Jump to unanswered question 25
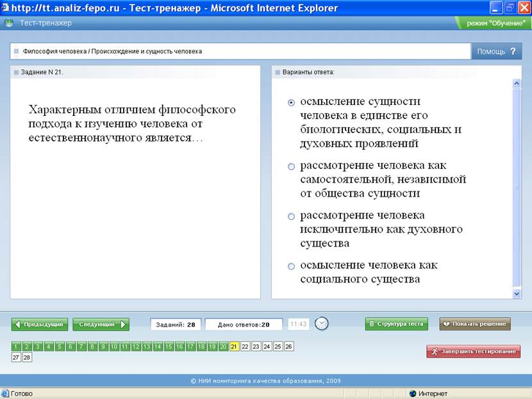This screenshot has height=399, width=532. pos(278,346)
